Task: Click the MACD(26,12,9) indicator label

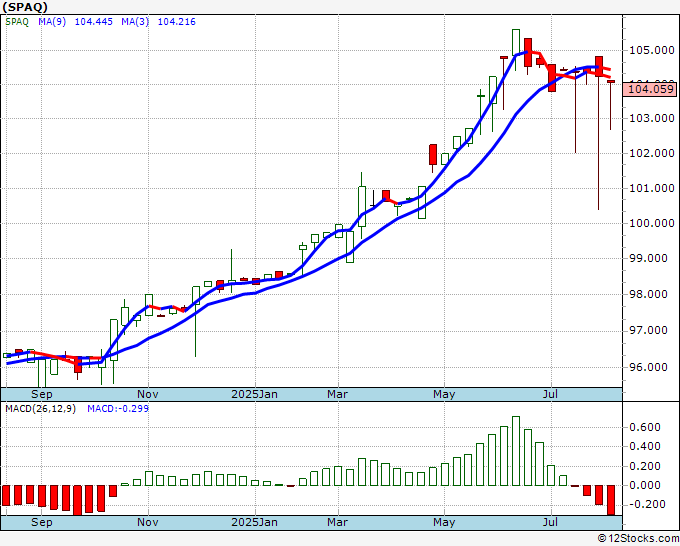Action: point(40,409)
